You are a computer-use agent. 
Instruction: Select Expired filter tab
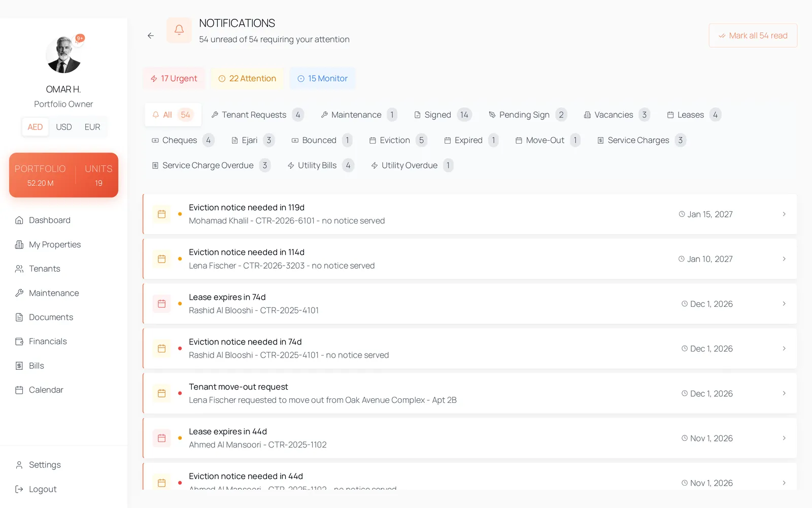(471, 140)
